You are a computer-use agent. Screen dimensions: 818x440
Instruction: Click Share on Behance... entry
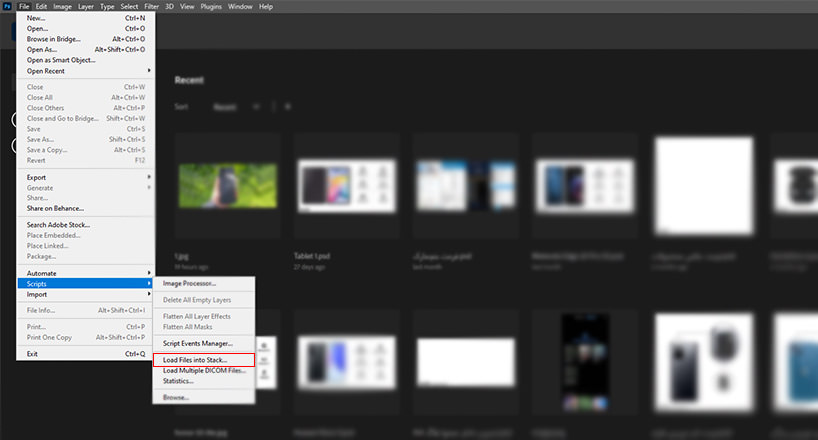86,208
